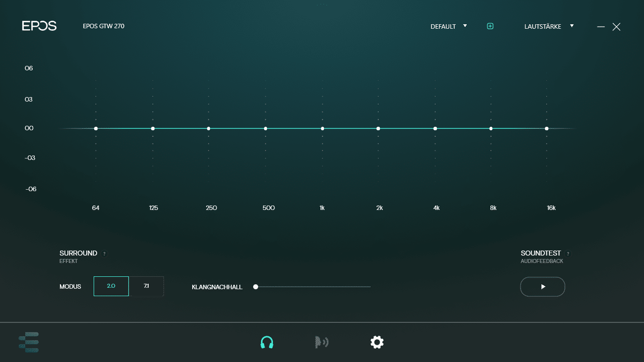
Task: Click the 16k equalizer band point
Action: pos(547,129)
